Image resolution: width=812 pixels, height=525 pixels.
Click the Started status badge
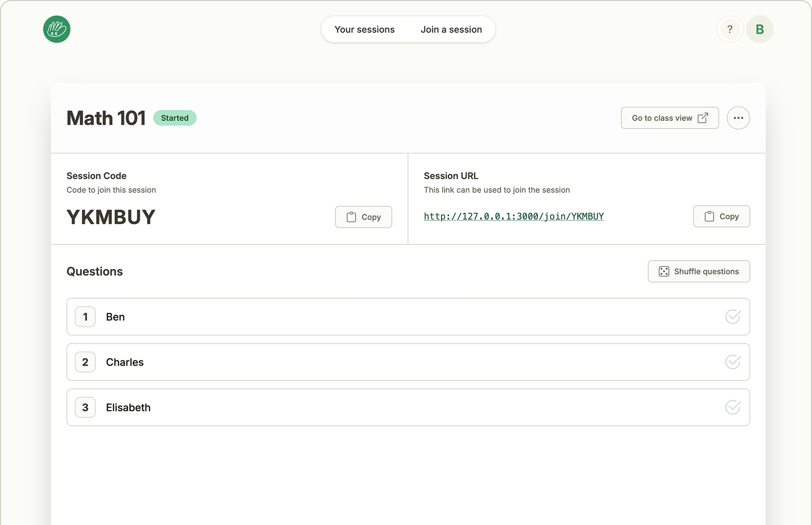point(175,118)
